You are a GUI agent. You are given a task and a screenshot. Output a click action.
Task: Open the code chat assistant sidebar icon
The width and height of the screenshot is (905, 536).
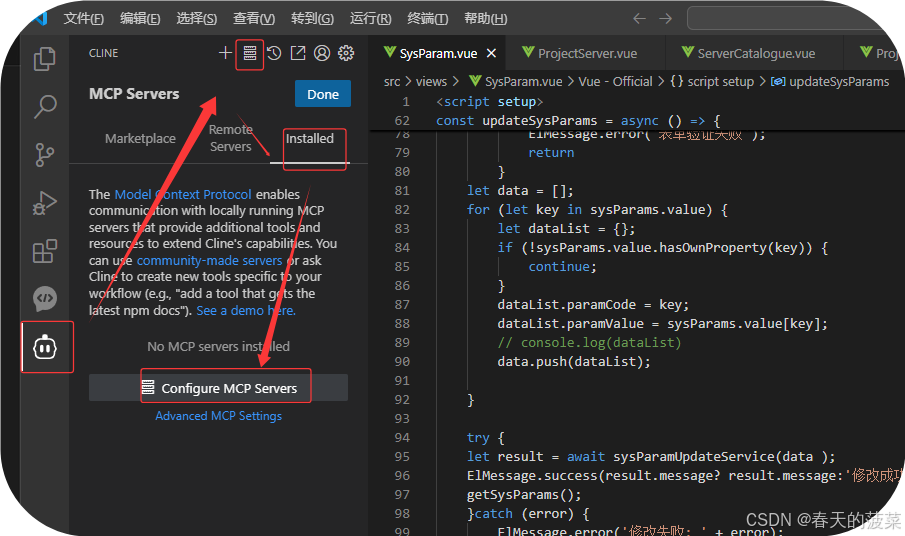click(44, 299)
